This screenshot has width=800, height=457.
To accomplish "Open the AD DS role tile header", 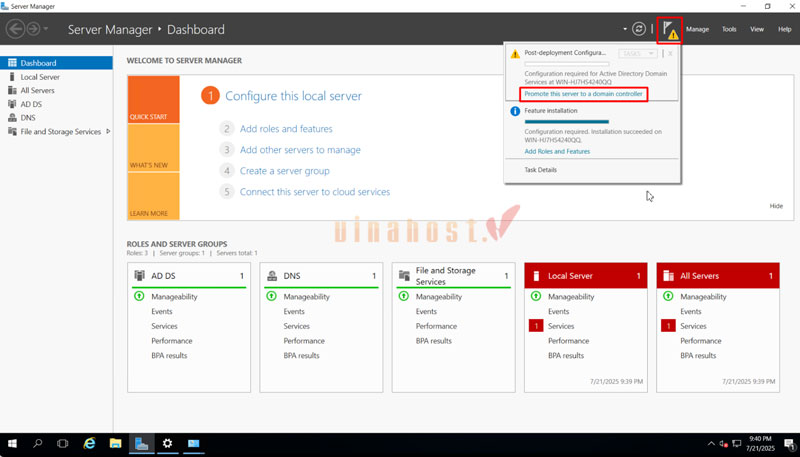I will coord(189,275).
